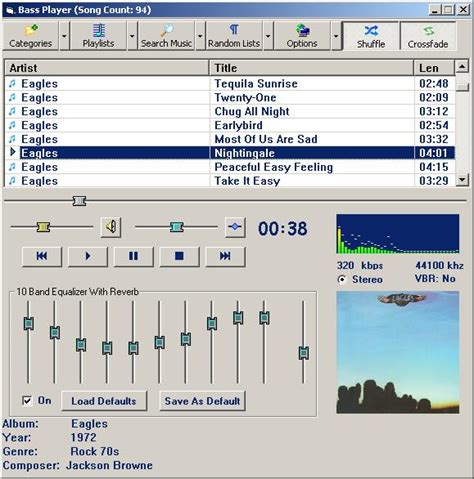This screenshot has height=479, width=474.
Task: Click the balance slider handle
Action: coord(177,227)
